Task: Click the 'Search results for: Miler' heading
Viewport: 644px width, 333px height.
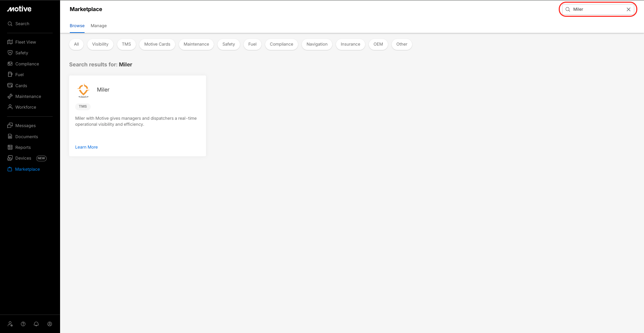Action: tap(101, 65)
